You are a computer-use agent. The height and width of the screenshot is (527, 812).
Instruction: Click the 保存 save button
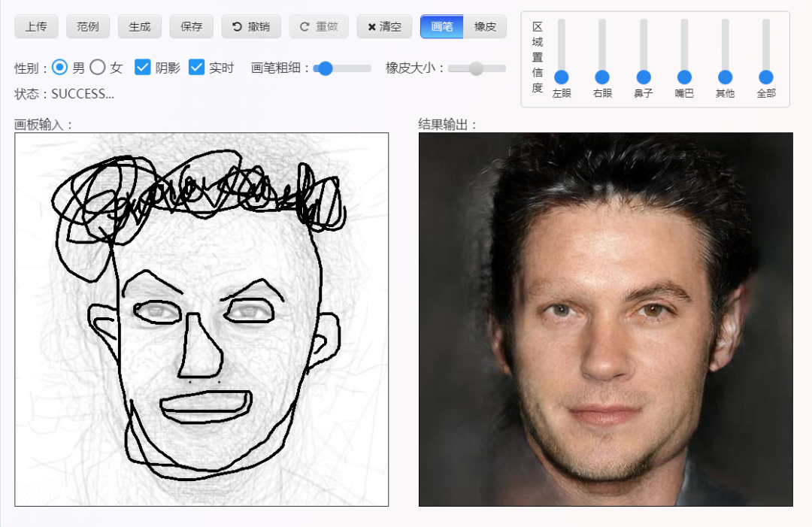coord(192,26)
